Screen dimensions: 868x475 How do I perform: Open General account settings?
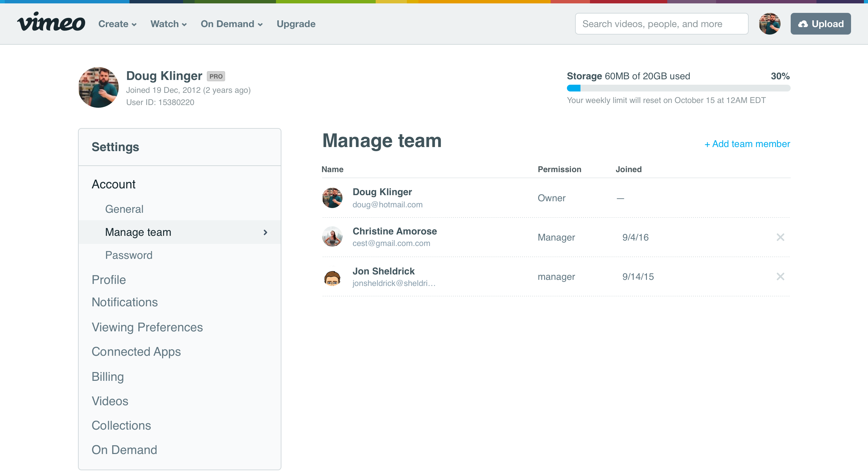point(124,209)
